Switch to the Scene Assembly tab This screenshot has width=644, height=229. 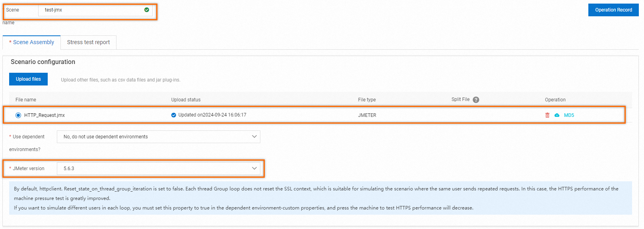coord(32,42)
